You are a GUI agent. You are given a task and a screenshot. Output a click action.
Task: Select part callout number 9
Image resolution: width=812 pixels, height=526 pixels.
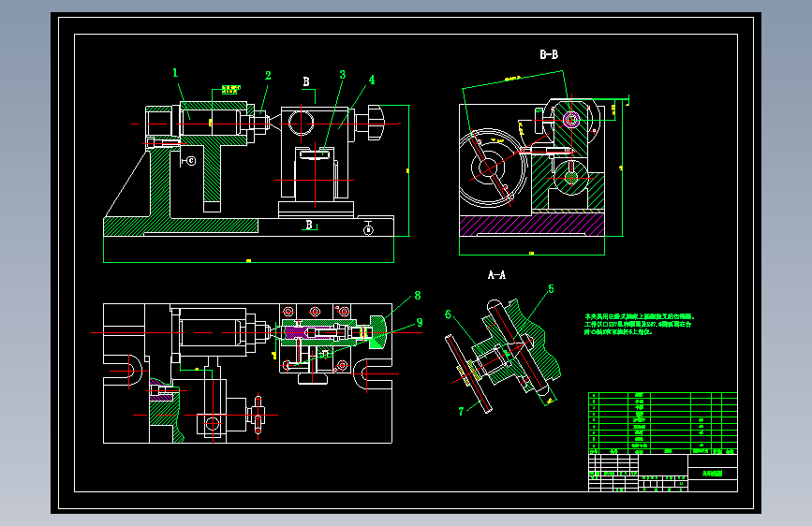click(x=420, y=323)
